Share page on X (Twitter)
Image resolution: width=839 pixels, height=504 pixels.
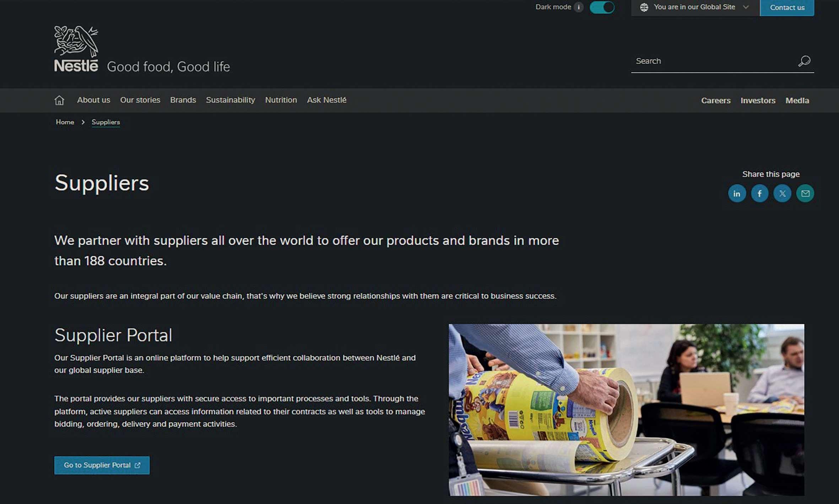pos(782,194)
